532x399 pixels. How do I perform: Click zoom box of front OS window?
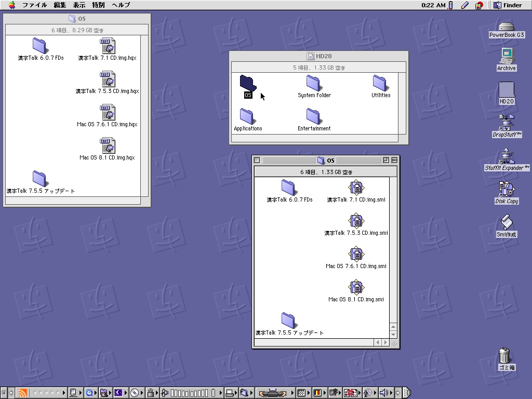[x=386, y=160]
